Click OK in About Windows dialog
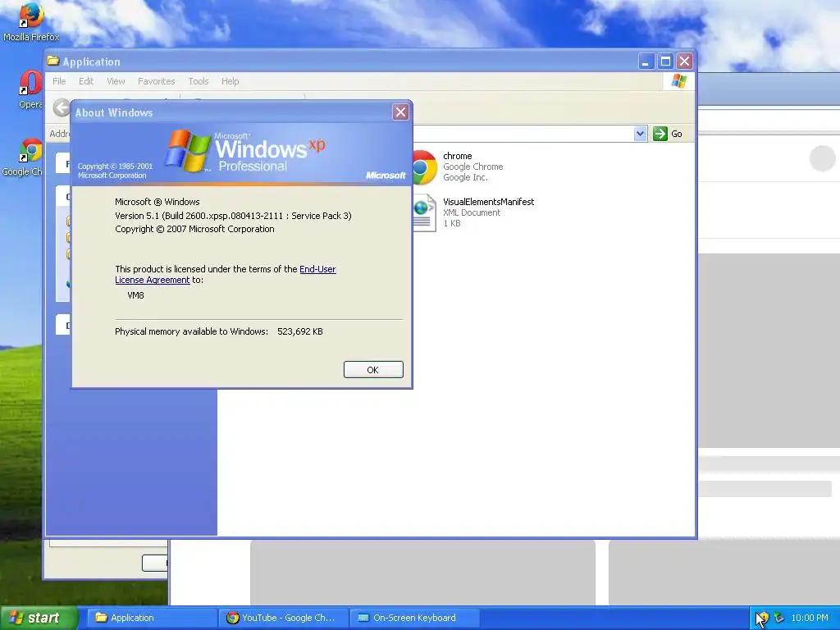This screenshot has width=840, height=630. [x=373, y=370]
